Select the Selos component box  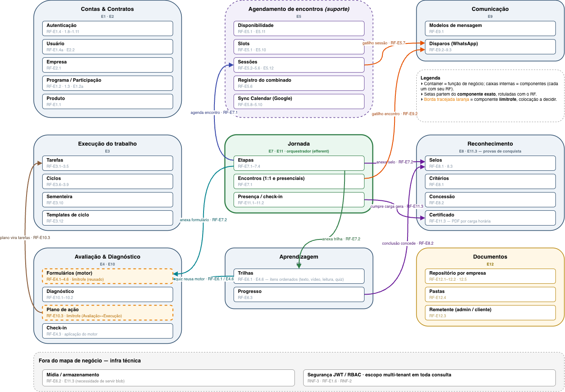pos(490,163)
